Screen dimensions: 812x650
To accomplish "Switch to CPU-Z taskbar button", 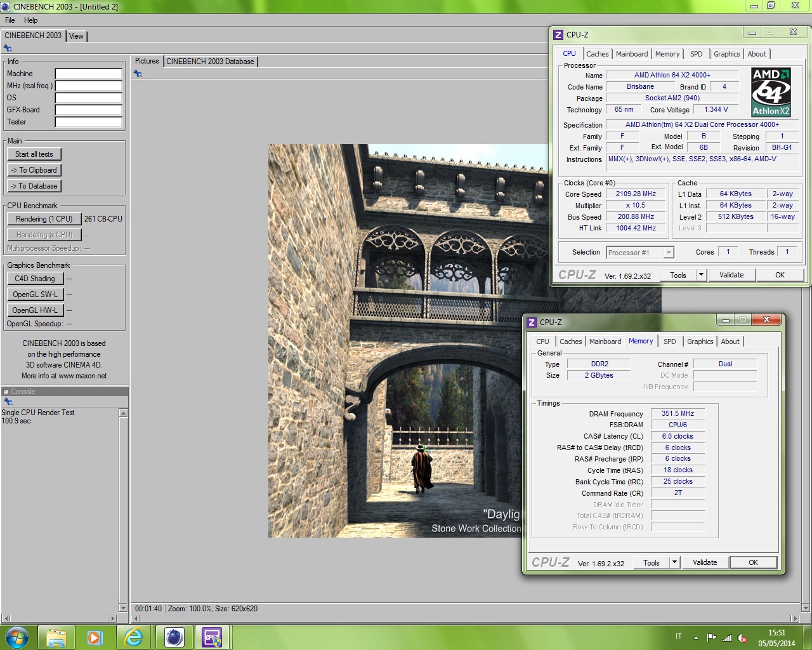I will 212,637.
